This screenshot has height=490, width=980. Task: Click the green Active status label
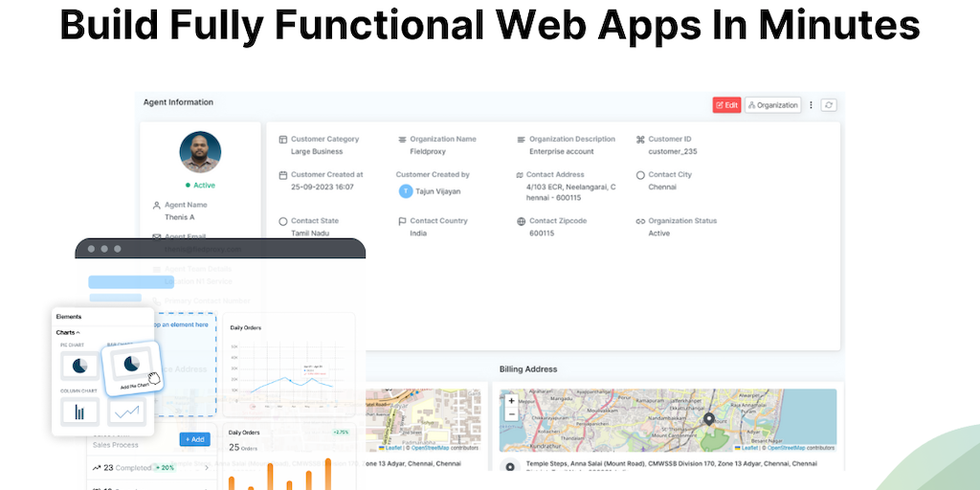pos(200,186)
